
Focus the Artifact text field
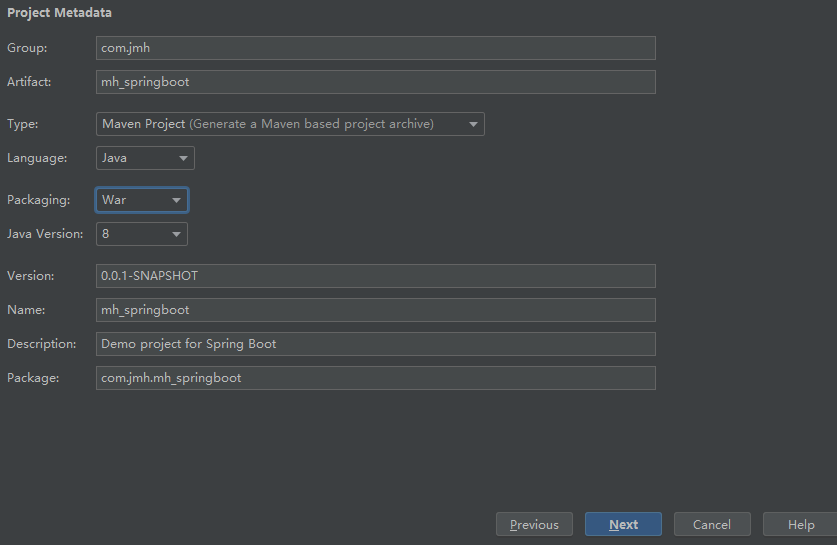(x=376, y=82)
